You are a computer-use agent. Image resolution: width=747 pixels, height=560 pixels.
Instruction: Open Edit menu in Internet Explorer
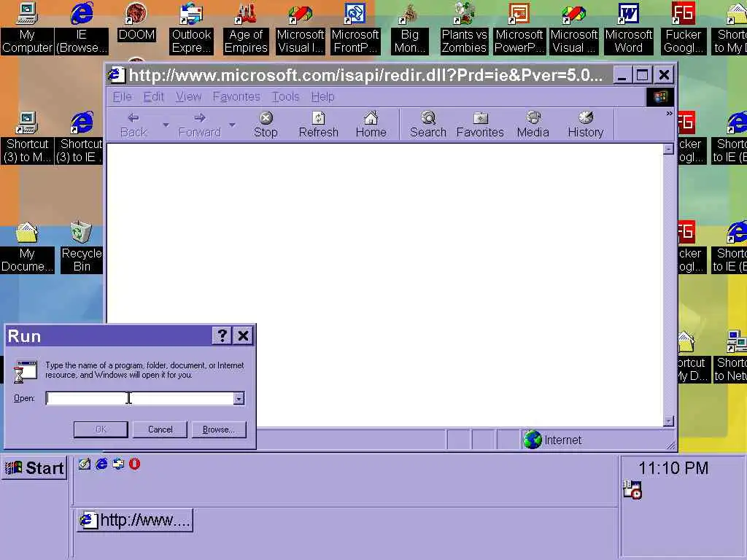click(x=153, y=97)
